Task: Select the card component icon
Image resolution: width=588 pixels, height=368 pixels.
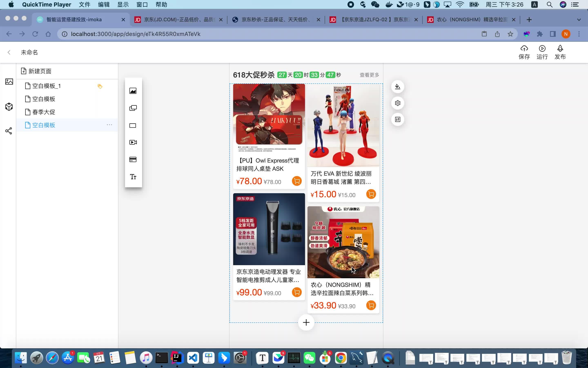Action: tap(133, 160)
